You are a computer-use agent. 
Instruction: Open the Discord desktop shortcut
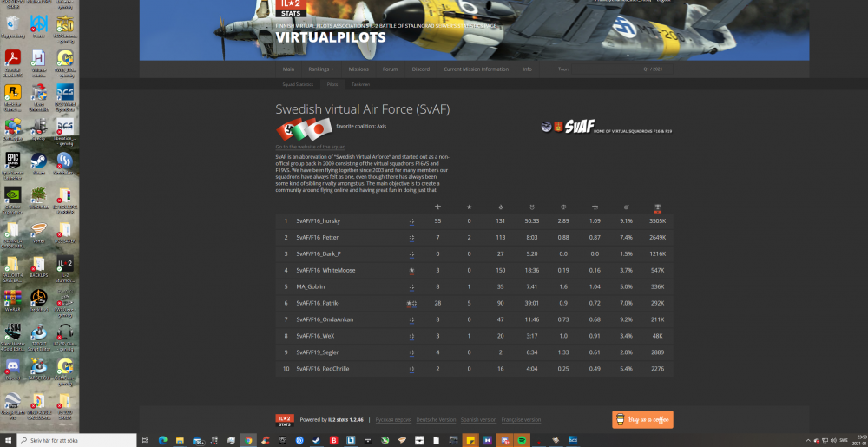(12, 369)
